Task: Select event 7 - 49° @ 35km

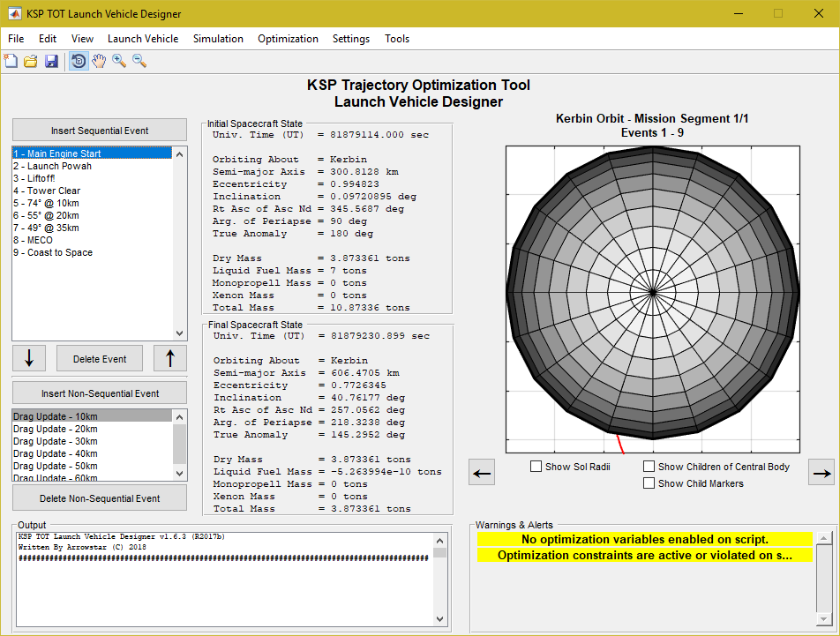Action: coord(92,228)
